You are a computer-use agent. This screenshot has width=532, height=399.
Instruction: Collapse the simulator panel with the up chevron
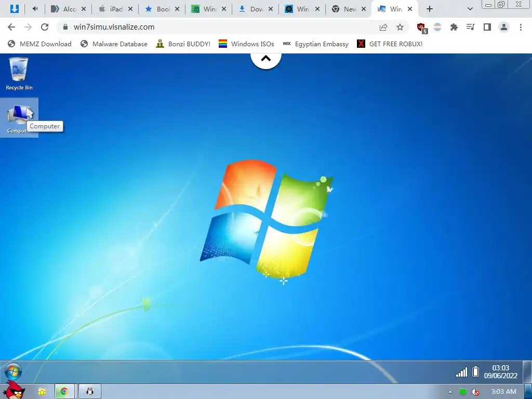coord(266,59)
